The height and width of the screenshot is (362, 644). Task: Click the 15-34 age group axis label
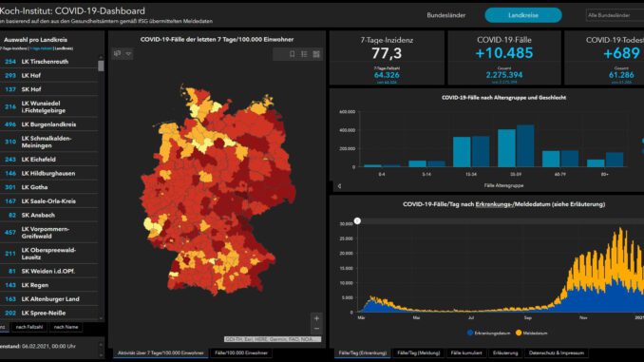click(x=471, y=174)
